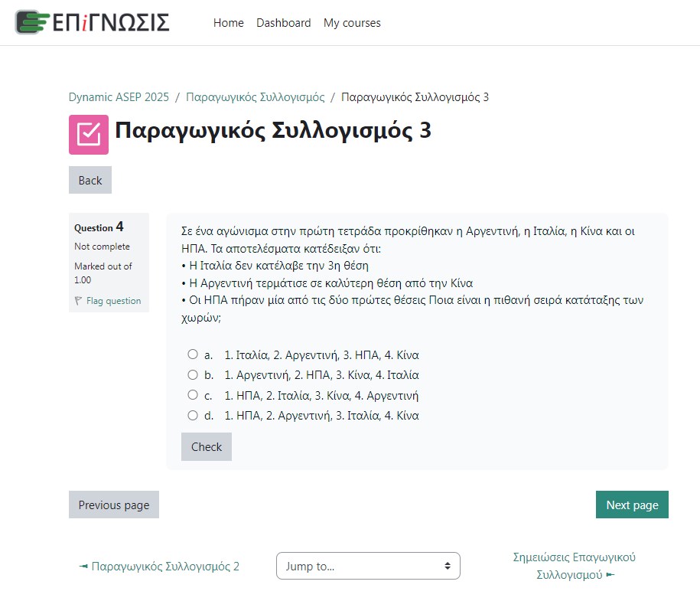
Task: Open Home in the navigation bar
Action: tap(229, 23)
